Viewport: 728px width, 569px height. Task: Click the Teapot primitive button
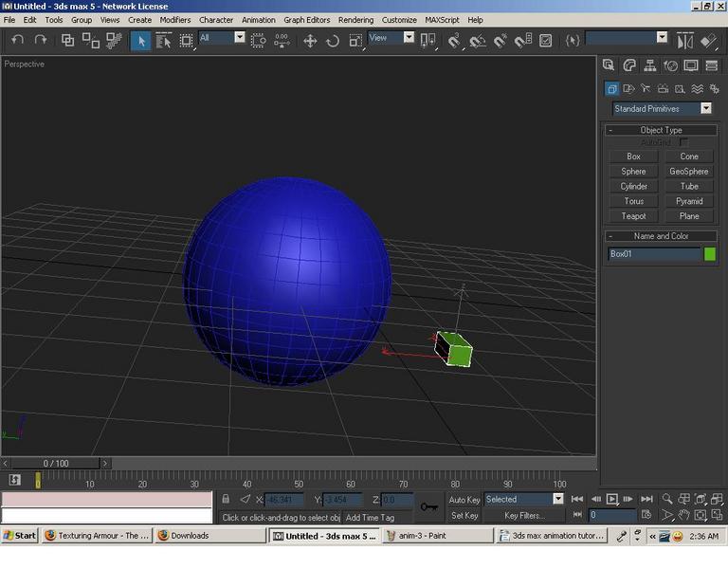coord(633,216)
